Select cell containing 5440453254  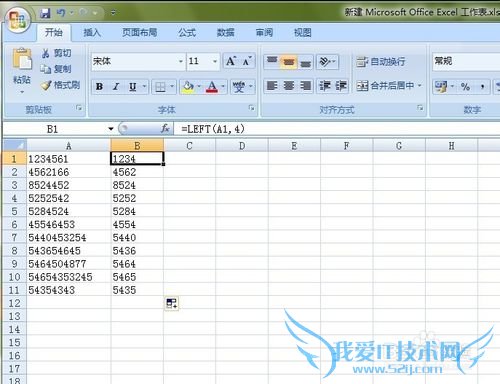69,238
